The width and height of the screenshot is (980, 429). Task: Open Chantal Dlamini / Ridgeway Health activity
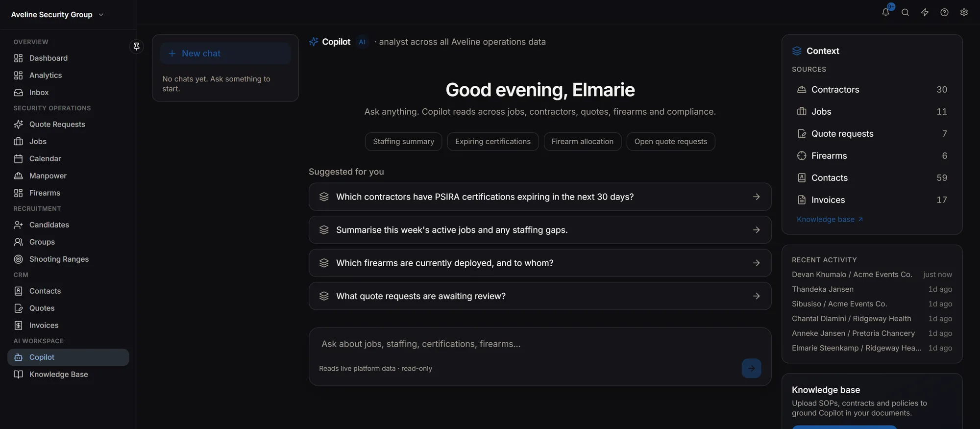coord(872,319)
